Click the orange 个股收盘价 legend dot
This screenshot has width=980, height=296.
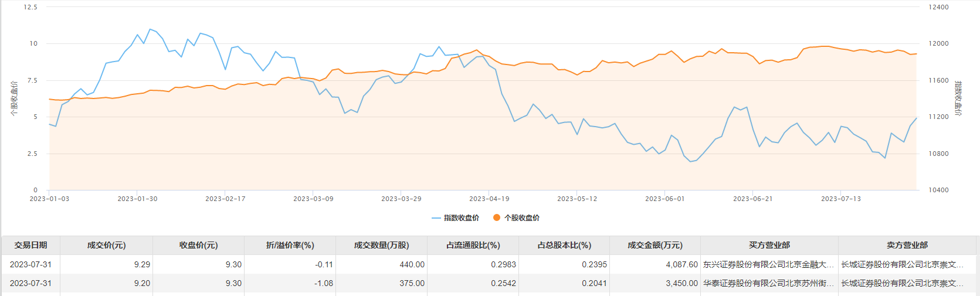497,218
